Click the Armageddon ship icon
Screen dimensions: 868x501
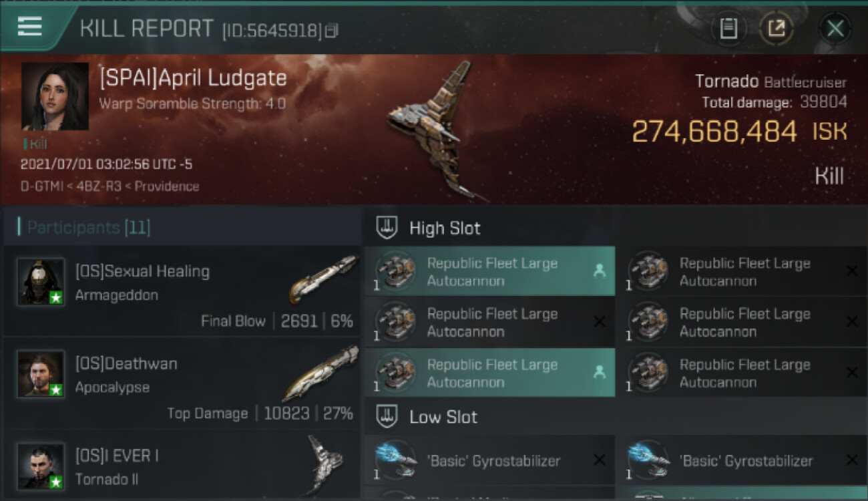(x=323, y=279)
